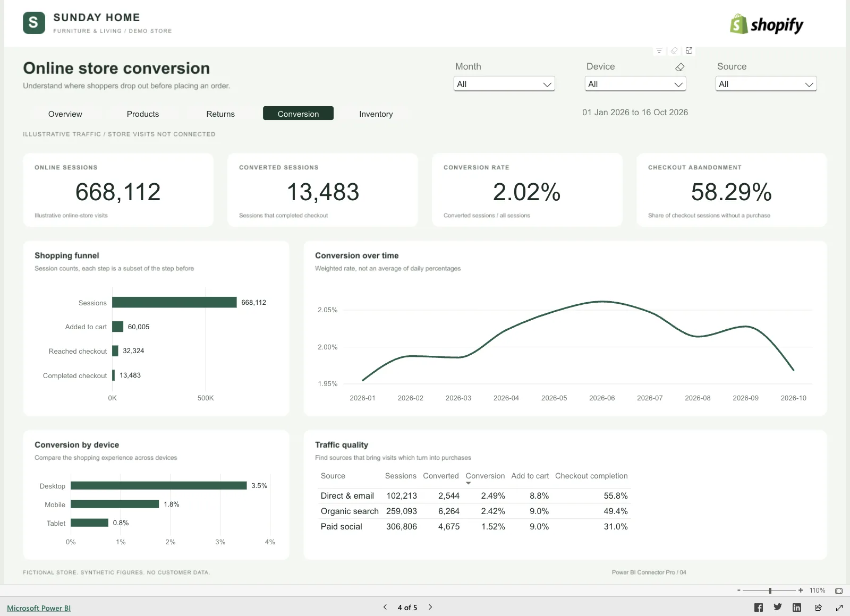The image size is (850, 616).
Task: Clear selections with the eraser beside Device
Action: [679, 67]
